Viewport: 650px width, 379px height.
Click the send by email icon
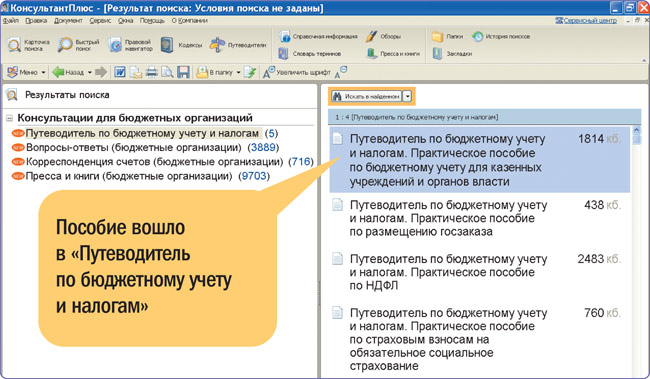(136, 72)
